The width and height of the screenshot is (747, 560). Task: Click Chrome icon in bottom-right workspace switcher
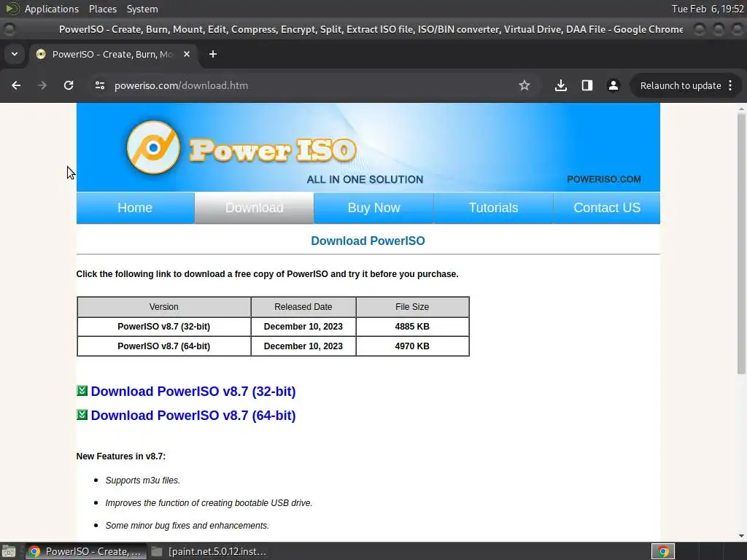pos(662,551)
